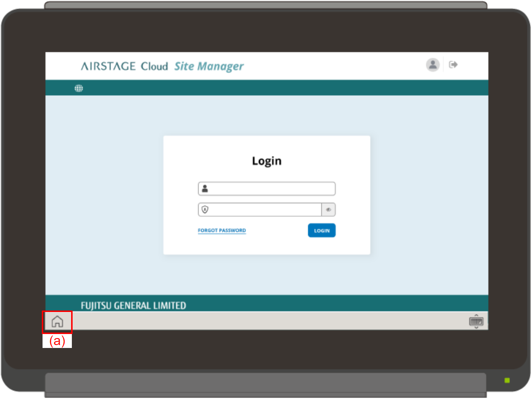Click the person icon in username field

pyautogui.click(x=205, y=189)
